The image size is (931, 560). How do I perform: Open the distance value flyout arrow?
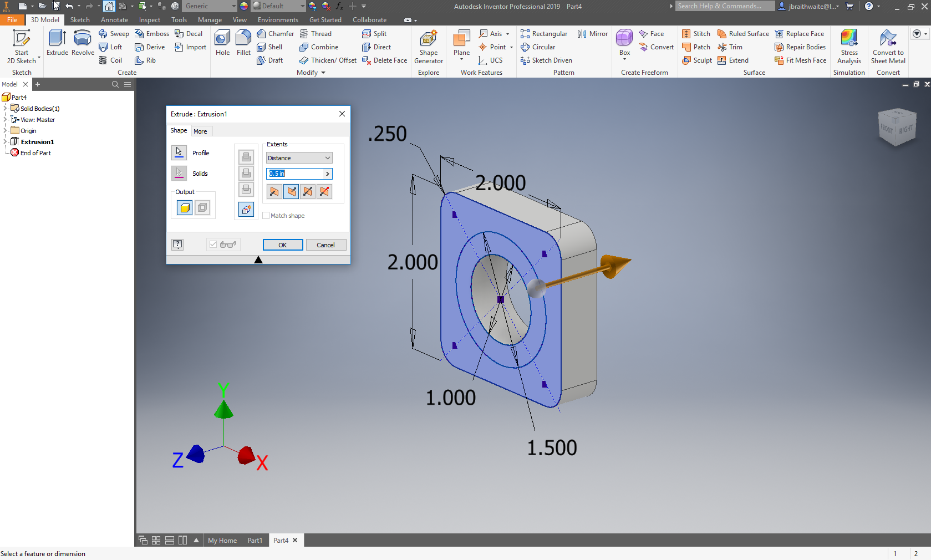tap(328, 174)
